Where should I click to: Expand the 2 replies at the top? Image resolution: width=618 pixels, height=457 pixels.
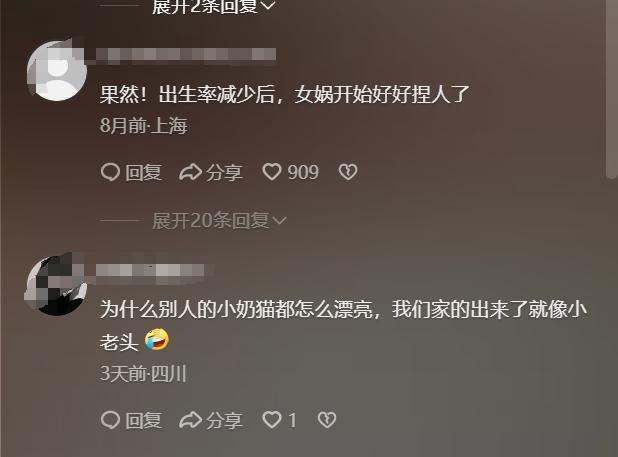coord(213,6)
